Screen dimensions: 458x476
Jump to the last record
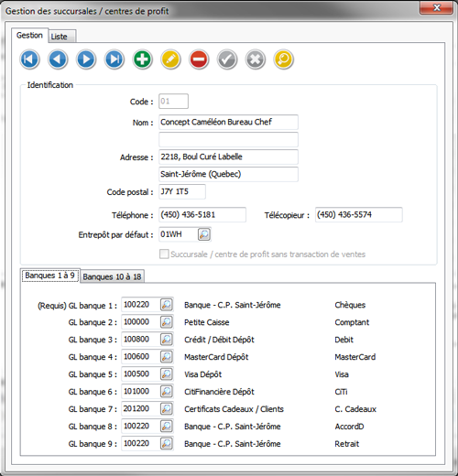[x=114, y=59]
